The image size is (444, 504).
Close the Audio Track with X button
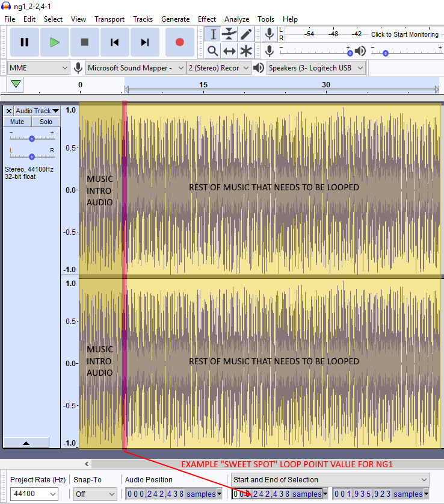8,111
